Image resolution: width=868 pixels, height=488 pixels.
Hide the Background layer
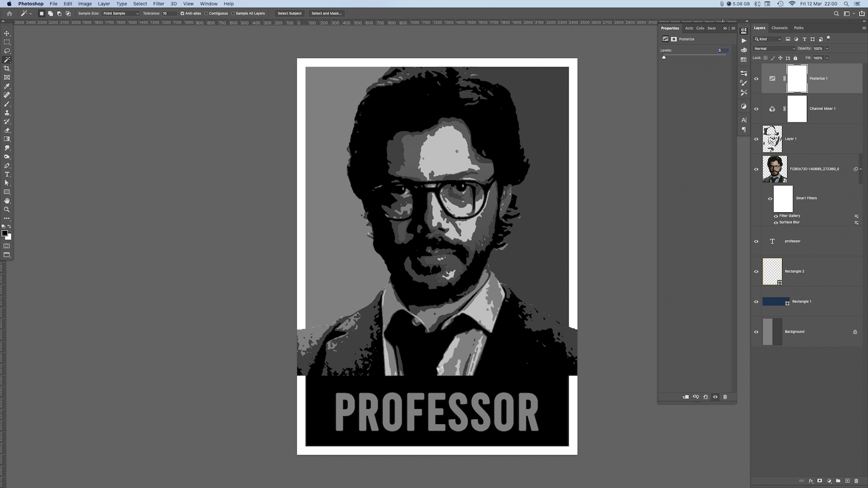756,332
